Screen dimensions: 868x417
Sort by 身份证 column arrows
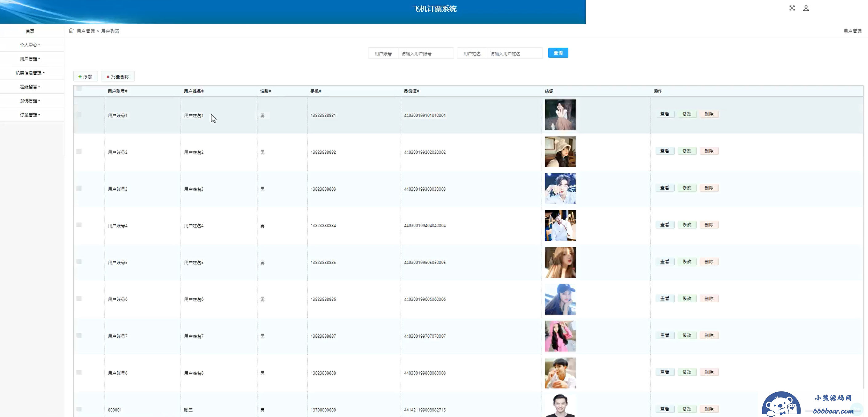point(418,91)
